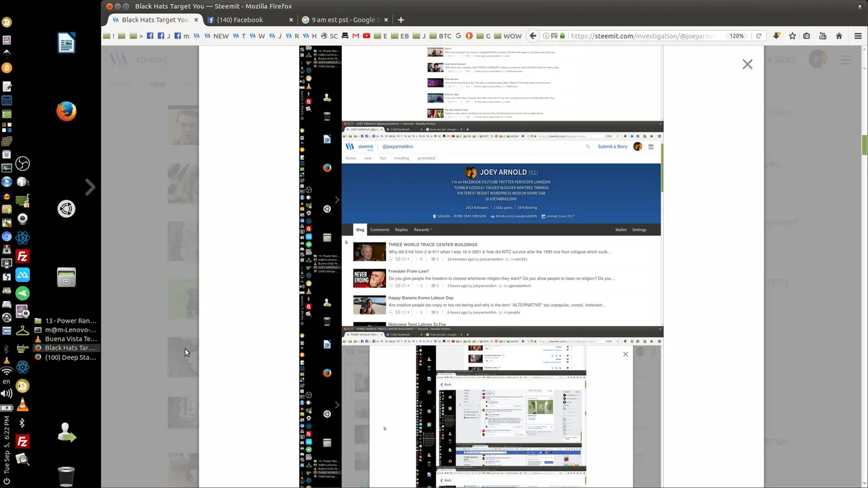Open the OBS Studio icon

(22, 164)
